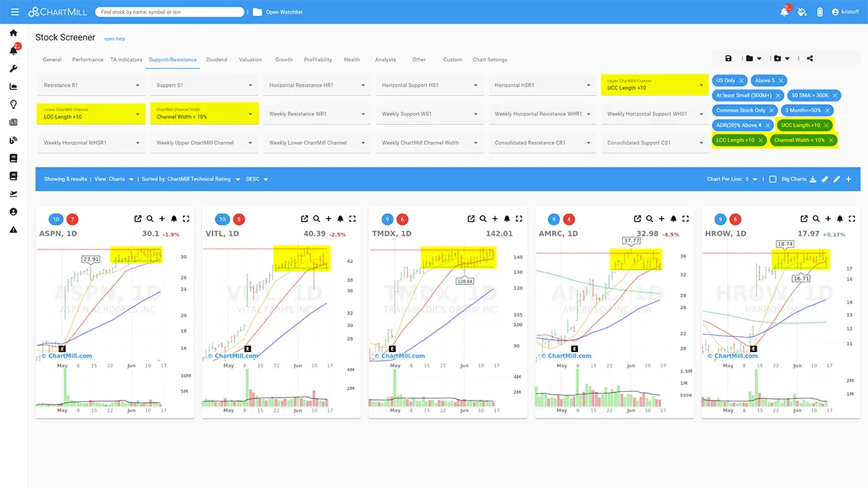Enable the Big Charts checkbox
This screenshot has height=488, width=868.
(773, 179)
